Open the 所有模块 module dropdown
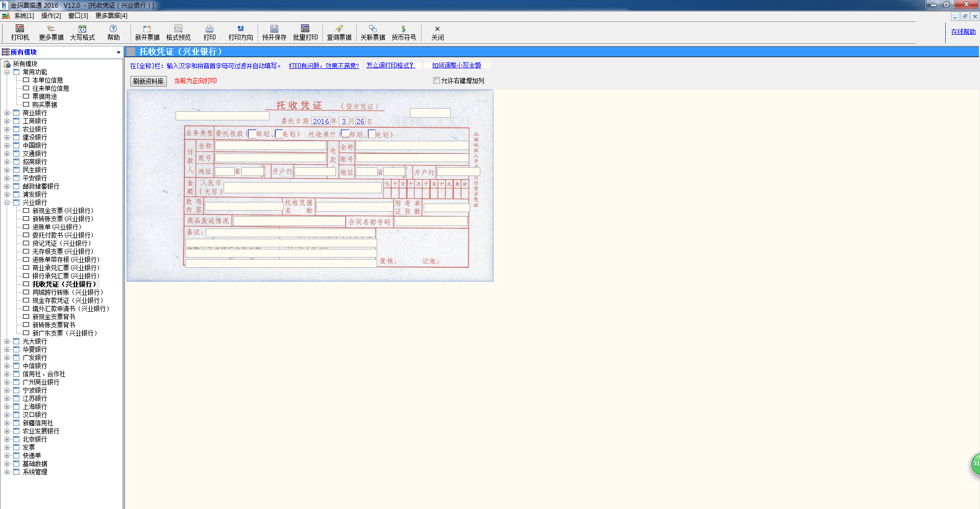Image resolution: width=980 pixels, height=509 pixels. tap(118, 52)
